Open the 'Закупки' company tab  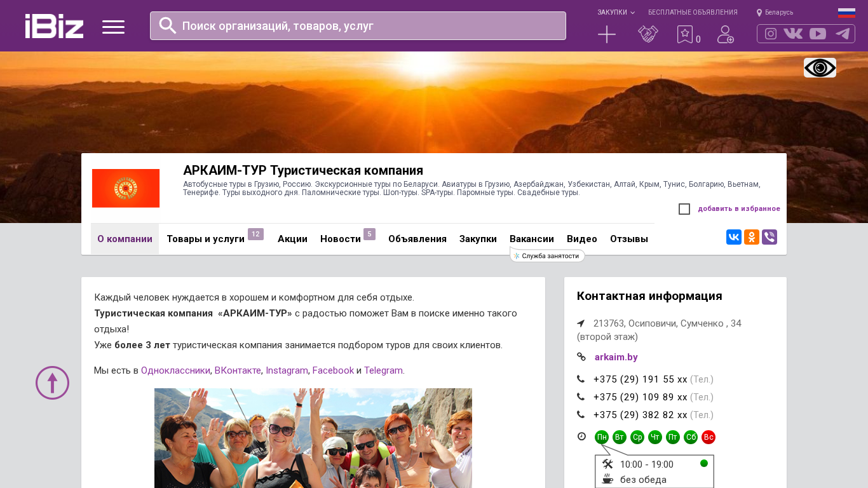[478, 239]
